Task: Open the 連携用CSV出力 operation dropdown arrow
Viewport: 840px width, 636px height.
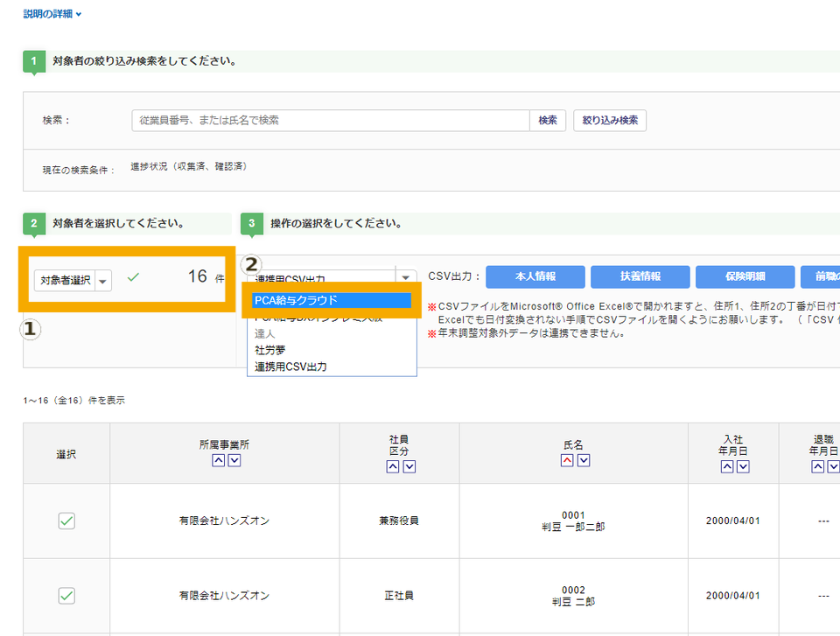Action: (x=405, y=277)
